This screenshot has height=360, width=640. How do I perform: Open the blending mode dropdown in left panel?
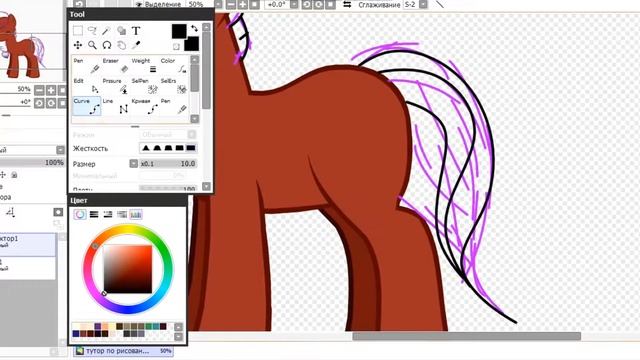[x=60, y=150]
